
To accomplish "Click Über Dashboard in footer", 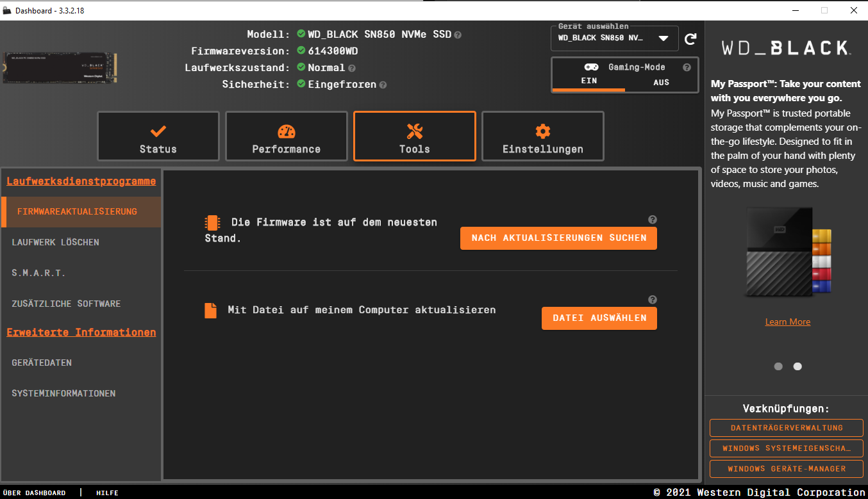I will (35, 493).
